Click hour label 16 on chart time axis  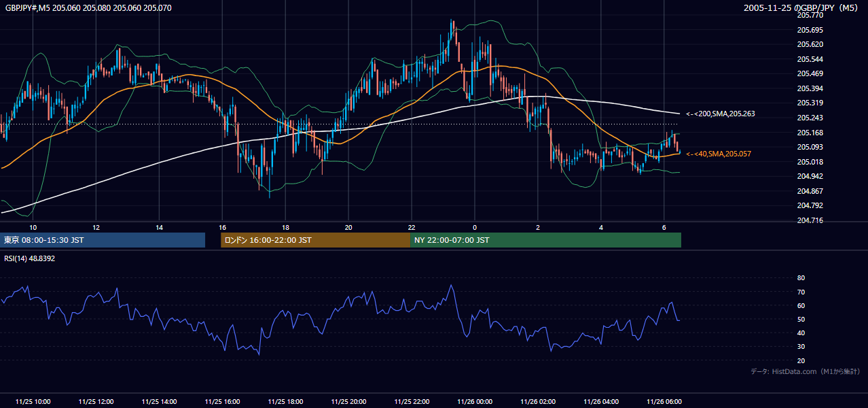222,227
